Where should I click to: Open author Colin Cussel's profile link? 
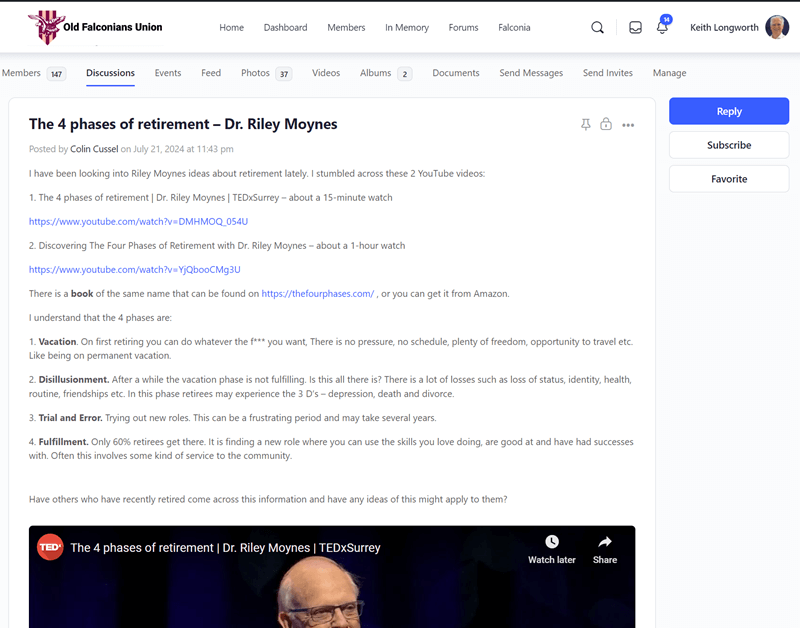tap(94, 149)
